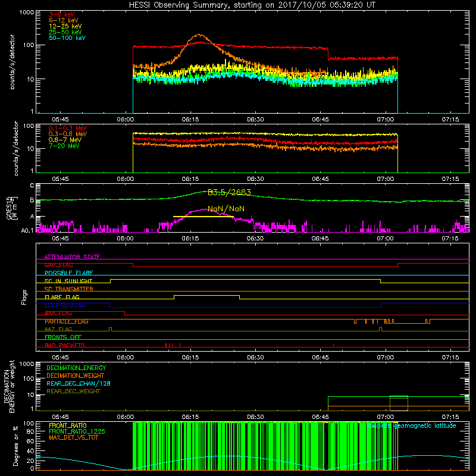Click the Degrees or % axis label
Screen dimensions: 476x476
pyautogui.click(x=15, y=446)
